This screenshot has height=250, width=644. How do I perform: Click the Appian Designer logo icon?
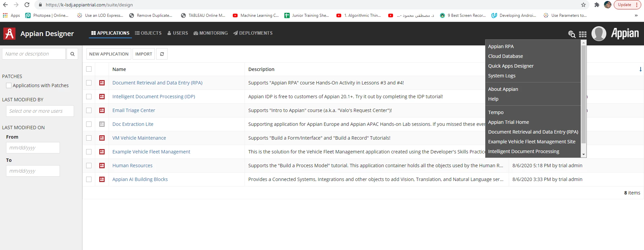(9, 33)
